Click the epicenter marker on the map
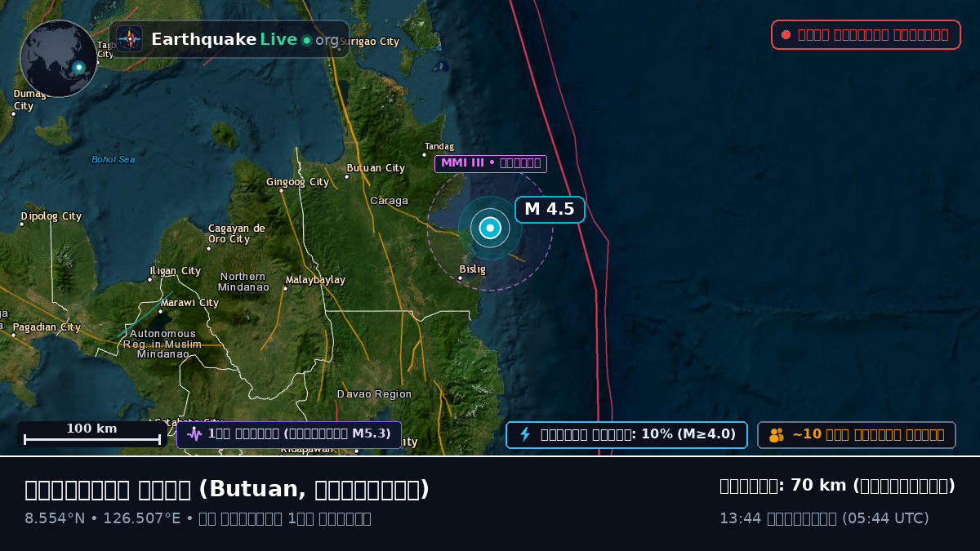This screenshot has height=551, width=980. tap(490, 229)
